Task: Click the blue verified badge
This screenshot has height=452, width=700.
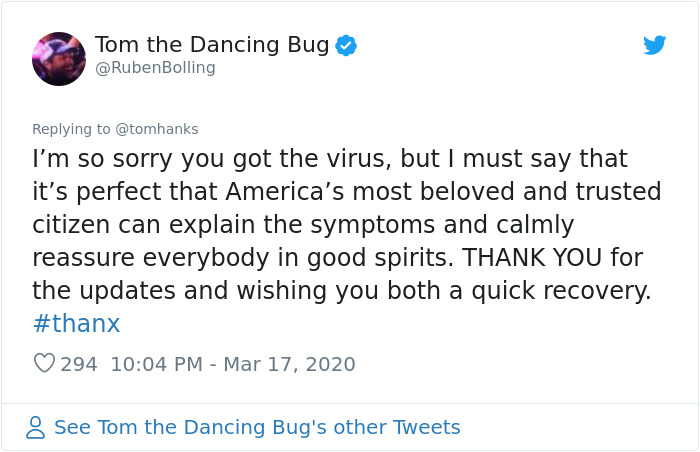Action: [x=346, y=45]
